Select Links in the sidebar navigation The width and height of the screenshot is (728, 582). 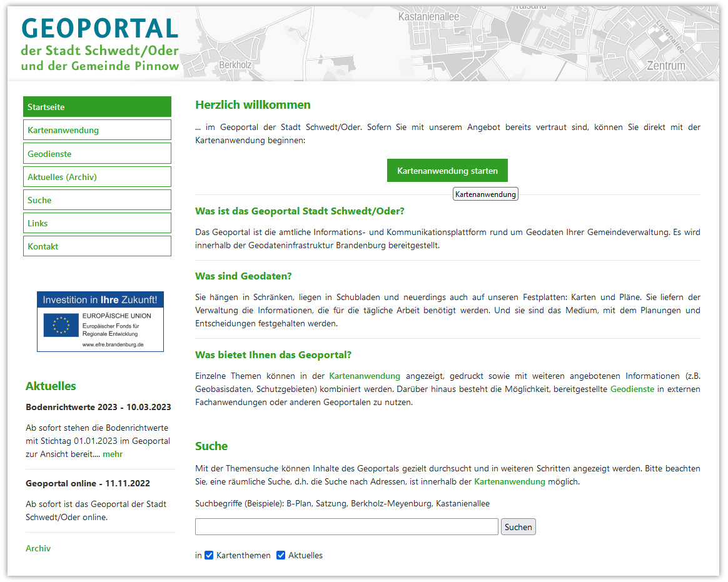pyautogui.click(x=97, y=223)
